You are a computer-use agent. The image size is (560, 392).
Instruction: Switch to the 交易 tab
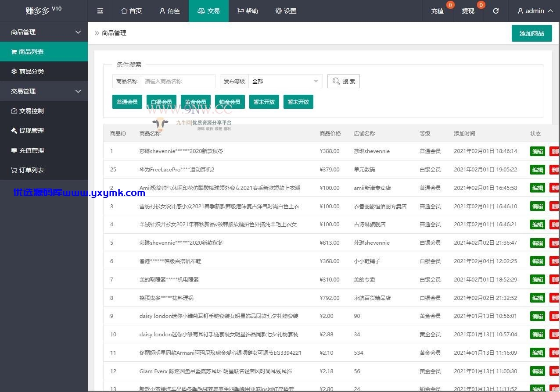(x=208, y=11)
